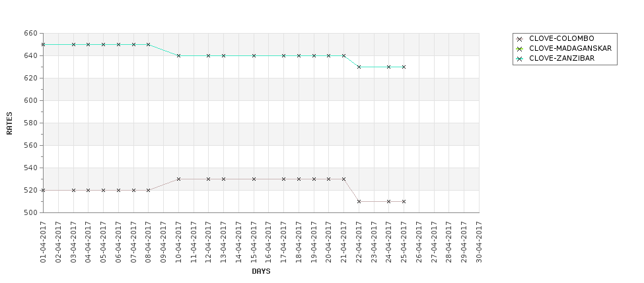Select Colombo data point on 22-04-2017
The image size is (644, 283).
[x=359, y=201]
